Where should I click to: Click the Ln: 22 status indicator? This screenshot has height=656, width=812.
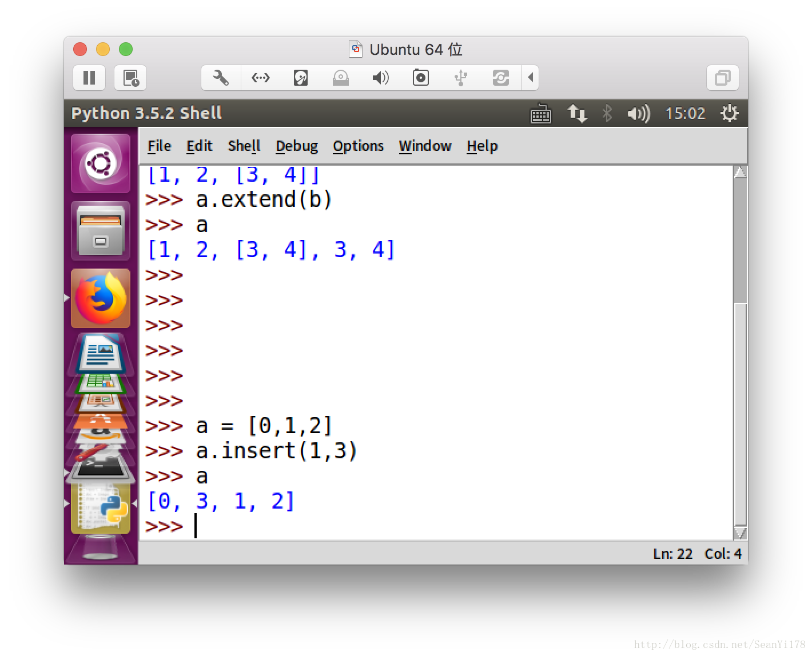coord(672,554)
